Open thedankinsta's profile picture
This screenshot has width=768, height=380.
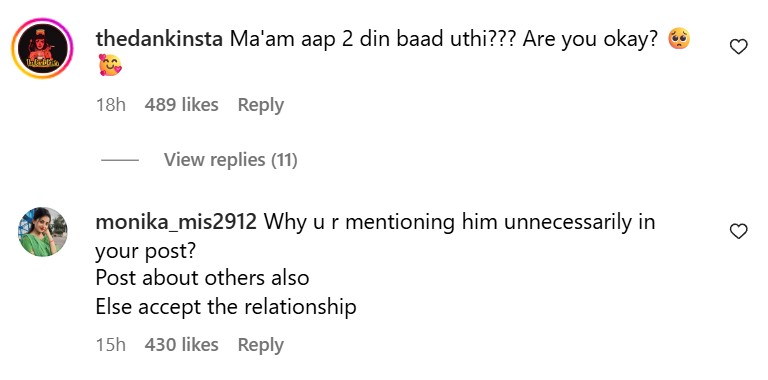43,48
